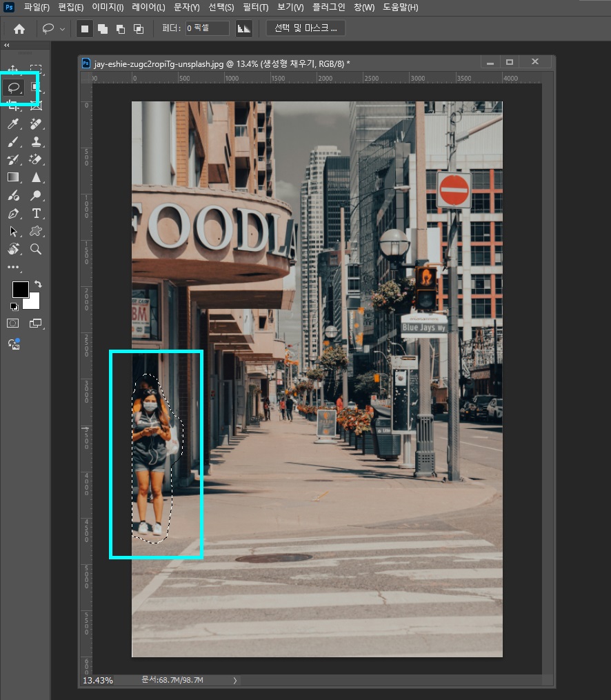Click the icon below Quick Mask
Viewport: 611px width, 700px height.
click(x=14, y=344)
